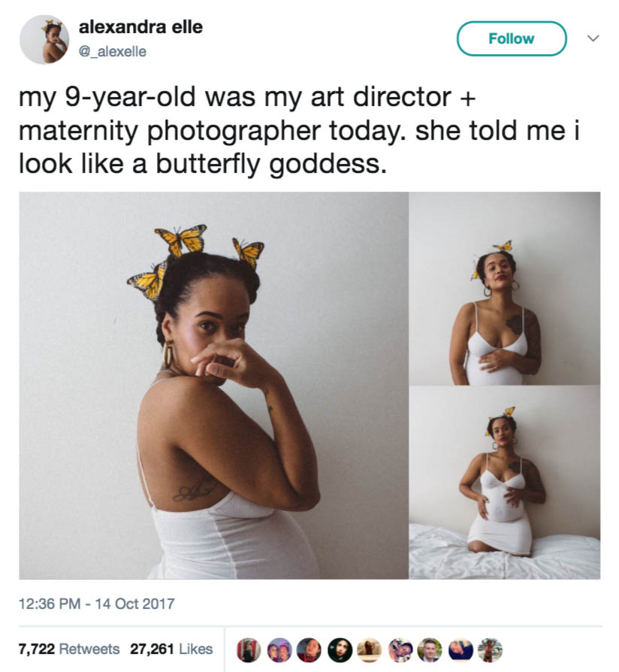This screenshot has height=672, width=619.
Task: Open the photo of her sitting on the bed
Action: [504, 483]
